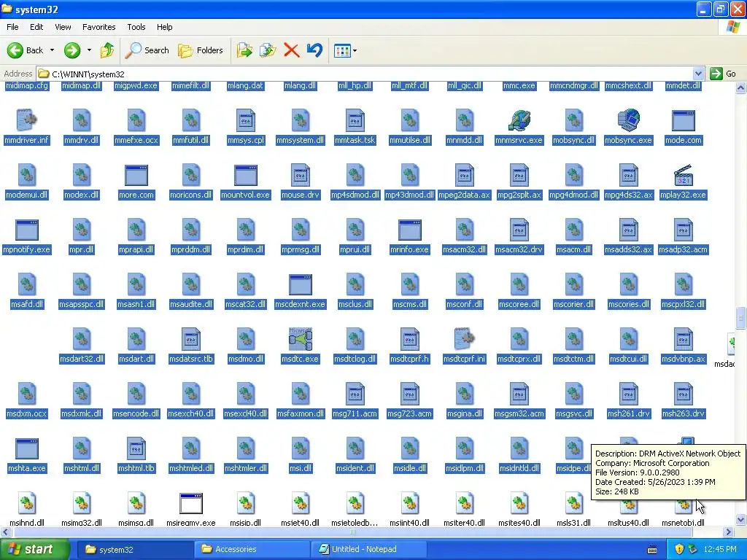Viewport: 747px width, 560px height.
Task: Select the mmdriver.inf file icon
Action: (x=27, y=120)
